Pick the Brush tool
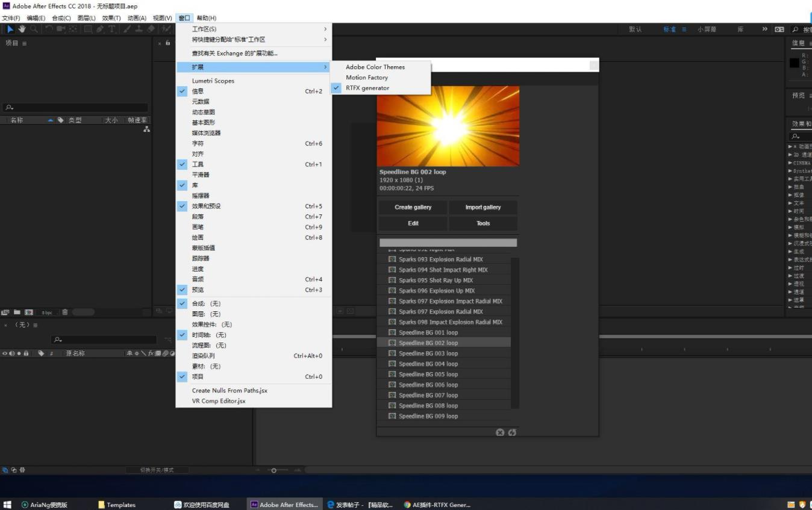The image size is (812, 510). tap(127, 28)
